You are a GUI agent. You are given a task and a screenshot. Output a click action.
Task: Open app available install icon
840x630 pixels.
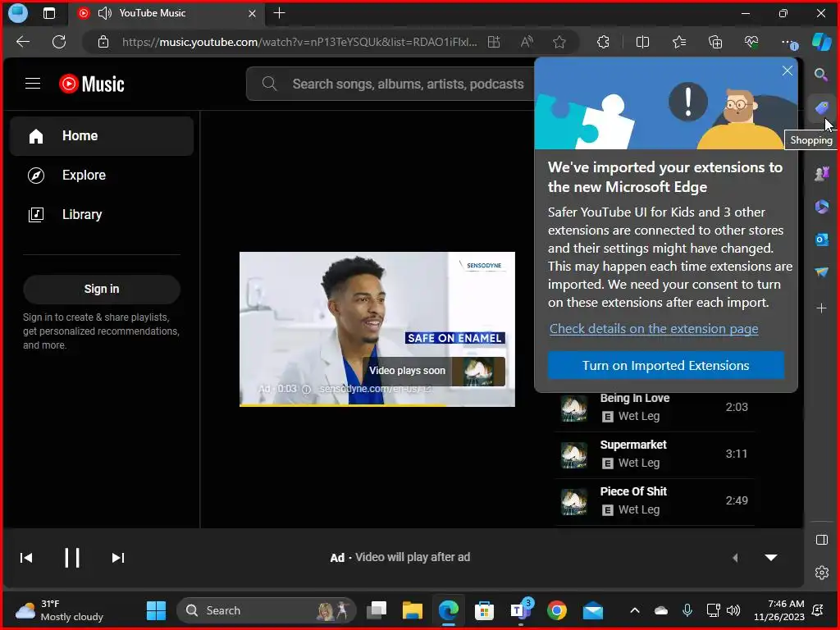coord(494,42)
